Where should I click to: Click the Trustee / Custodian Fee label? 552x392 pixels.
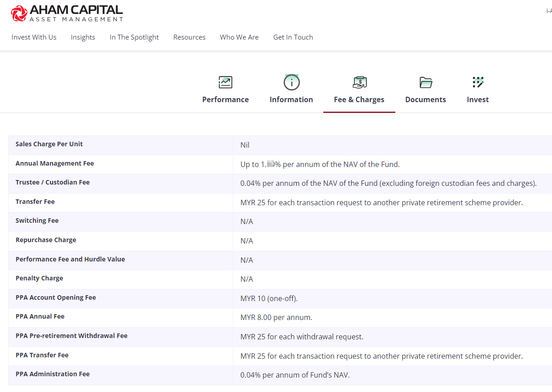point(53,182)
